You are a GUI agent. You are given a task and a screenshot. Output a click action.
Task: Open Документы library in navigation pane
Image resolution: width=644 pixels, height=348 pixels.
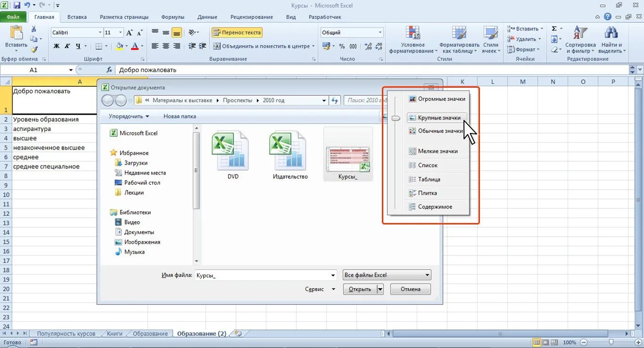click(x=134, y=232)
